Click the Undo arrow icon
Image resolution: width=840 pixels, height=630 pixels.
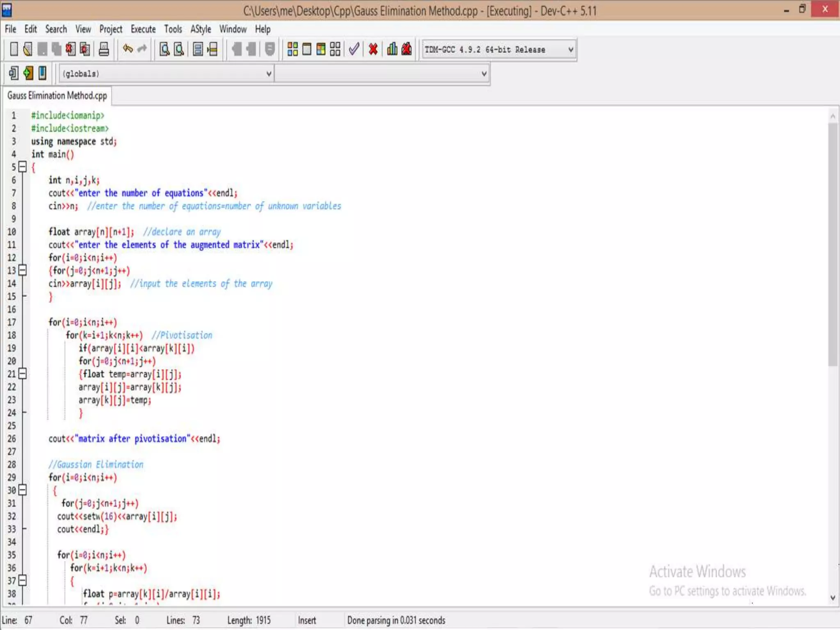click(x=128, y=49)
